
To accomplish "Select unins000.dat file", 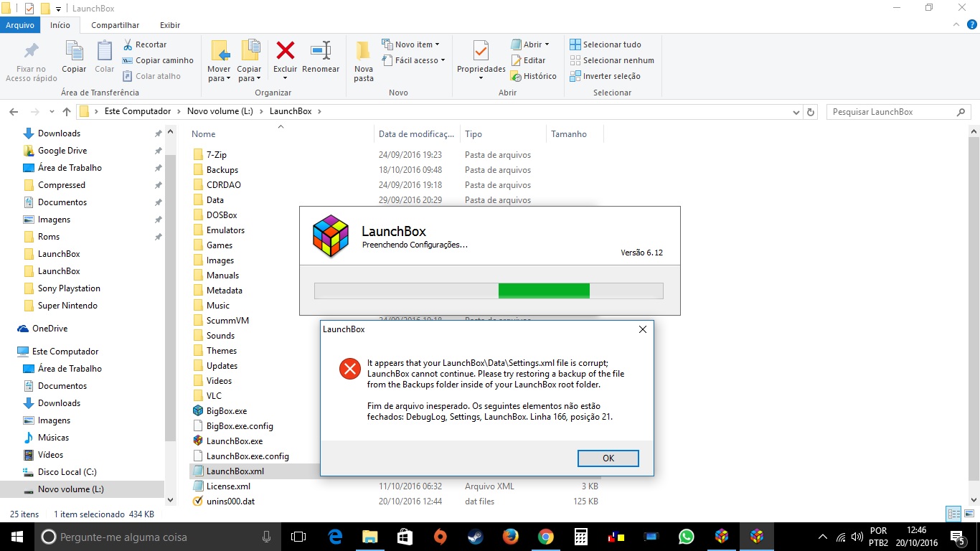I will (x=230, y=501).
